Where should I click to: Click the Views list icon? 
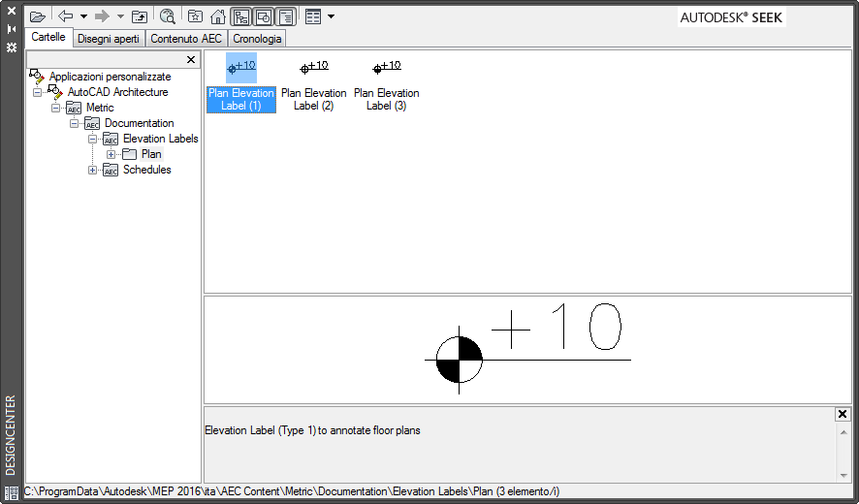(313, 16)
